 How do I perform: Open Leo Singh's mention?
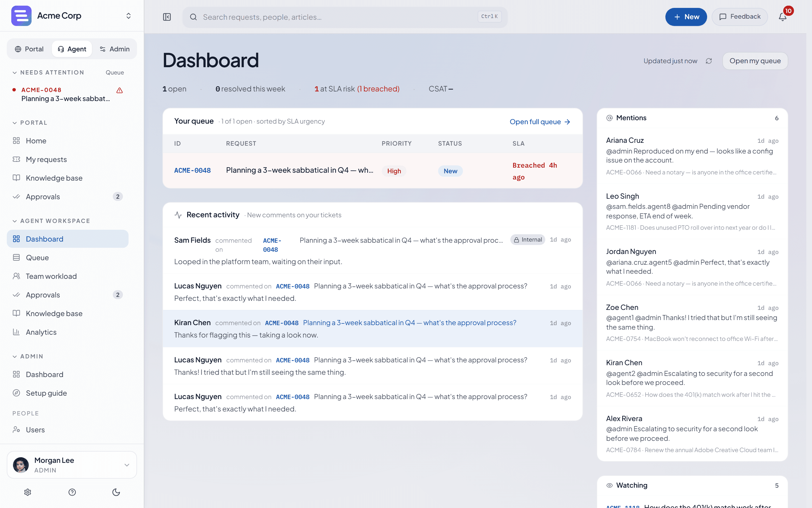pos(692,212)
